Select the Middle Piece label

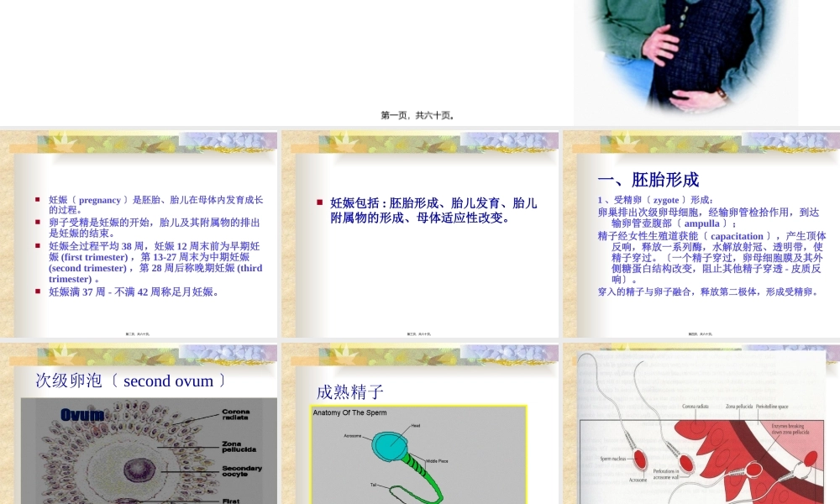coord(437,461)
